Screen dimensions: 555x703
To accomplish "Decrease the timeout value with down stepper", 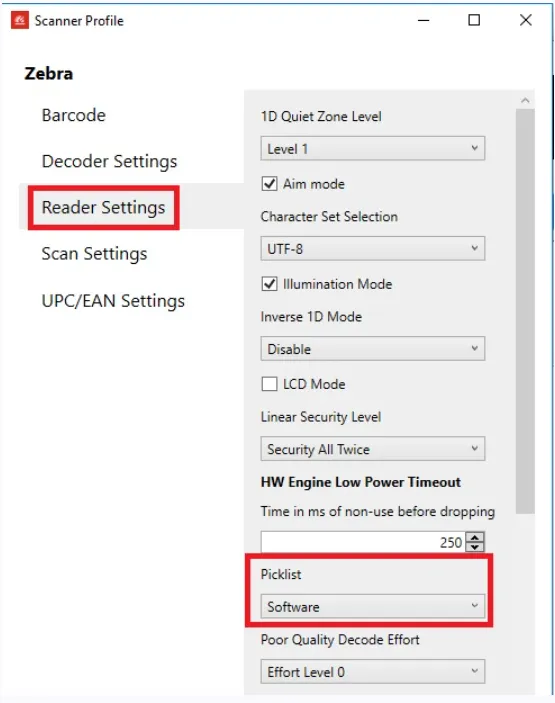I will [x=475, y=547].
